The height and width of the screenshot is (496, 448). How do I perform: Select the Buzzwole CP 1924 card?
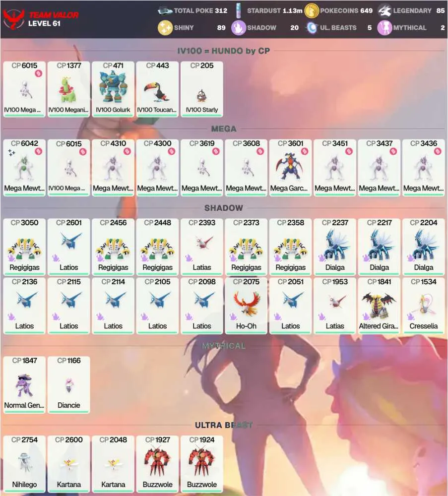(202, 464)
